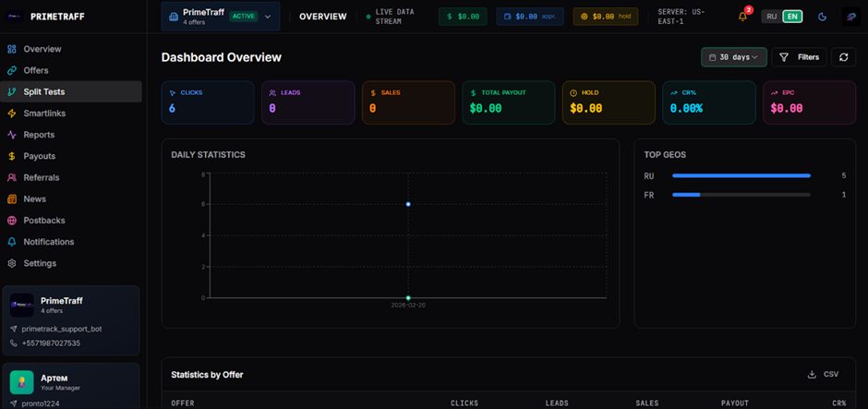Click the Postbacks globe icon in sidebar

pos(12,221)
